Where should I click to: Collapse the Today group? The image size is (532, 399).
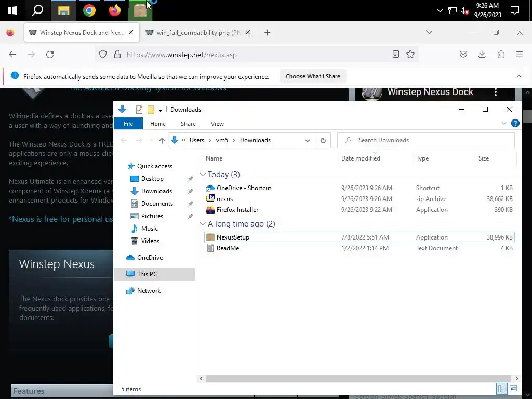pyautogui.click(x=203, y=175)
